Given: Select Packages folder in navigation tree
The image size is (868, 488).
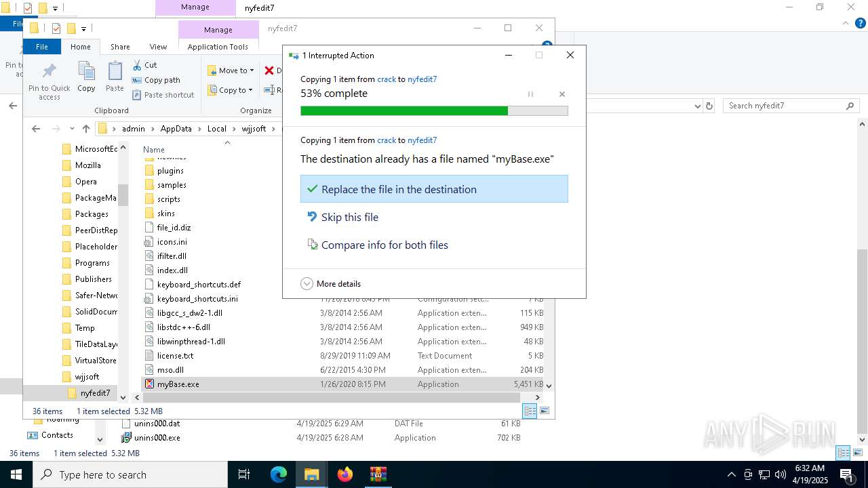Looking at the screenshot, I should pos(92,214).
